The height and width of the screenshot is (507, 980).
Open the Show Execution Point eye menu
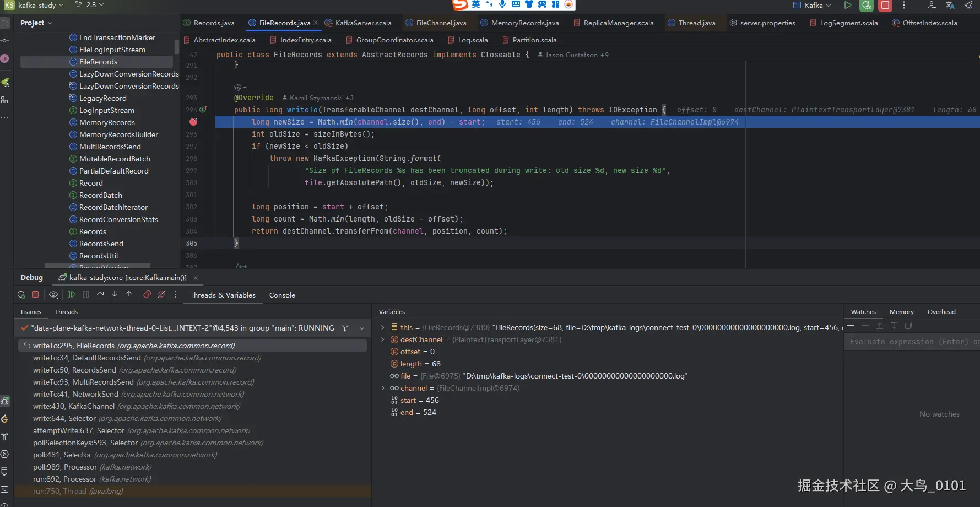53,295
